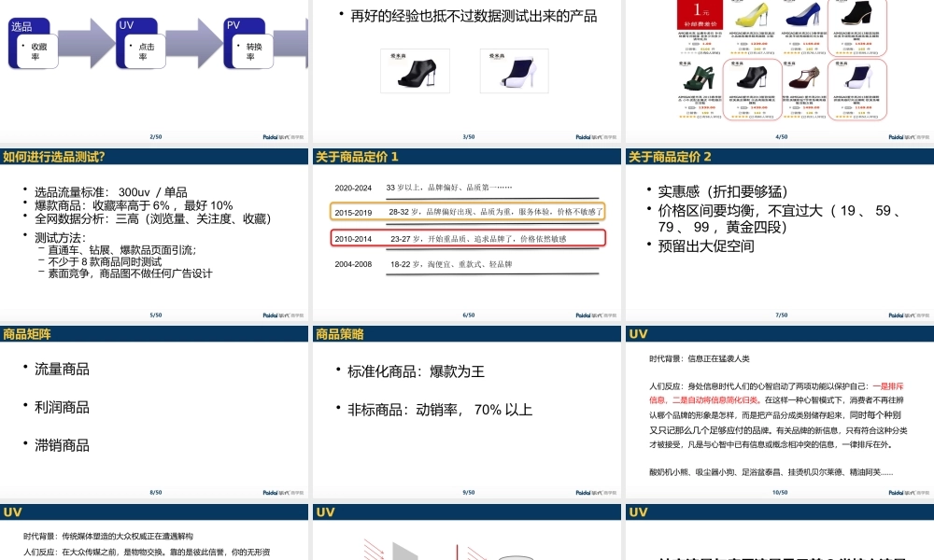Viewport: 934px width, 560px height.
Task: Select the 收藏率 callout box on slide 2
Action: 37,51
